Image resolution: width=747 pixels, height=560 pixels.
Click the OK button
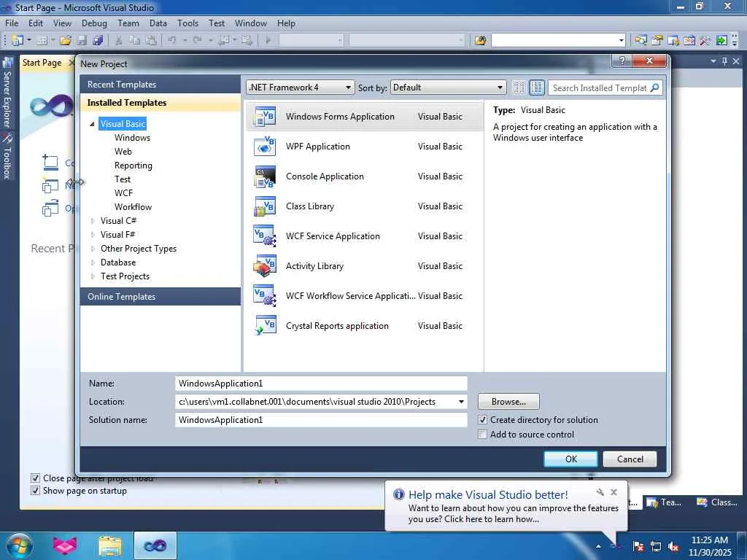point(570,459)
